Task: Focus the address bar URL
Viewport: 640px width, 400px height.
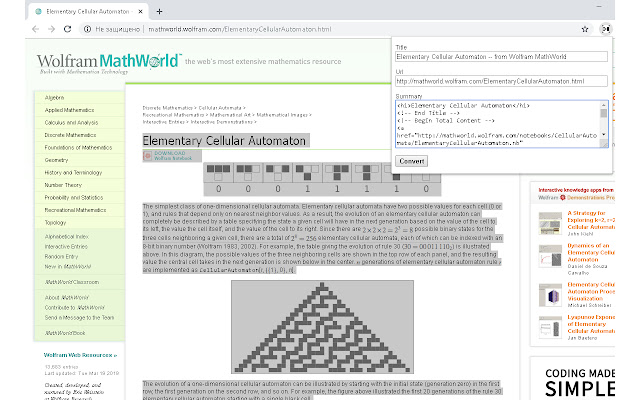Action: 240,29
